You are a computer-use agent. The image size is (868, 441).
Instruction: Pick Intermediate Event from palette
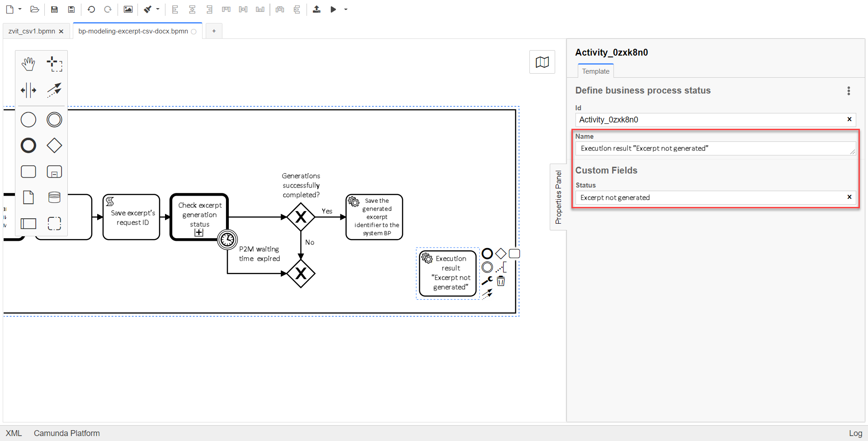(x=54, y=120)
